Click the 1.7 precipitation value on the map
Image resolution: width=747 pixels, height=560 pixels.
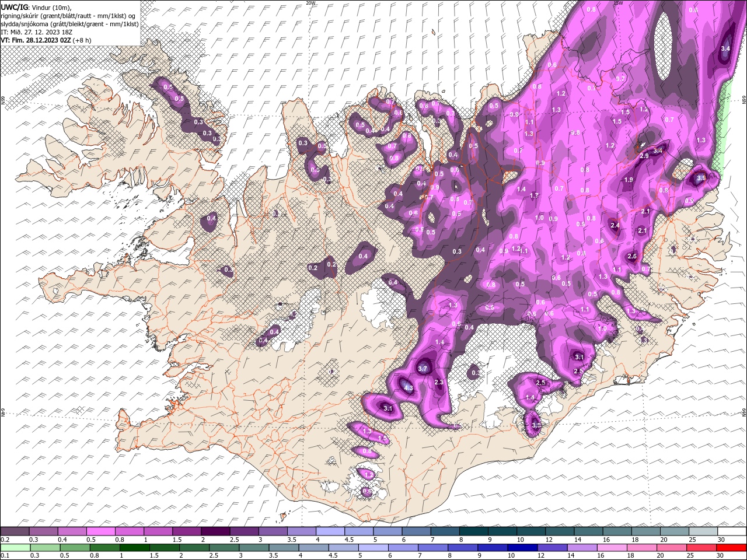534,195
